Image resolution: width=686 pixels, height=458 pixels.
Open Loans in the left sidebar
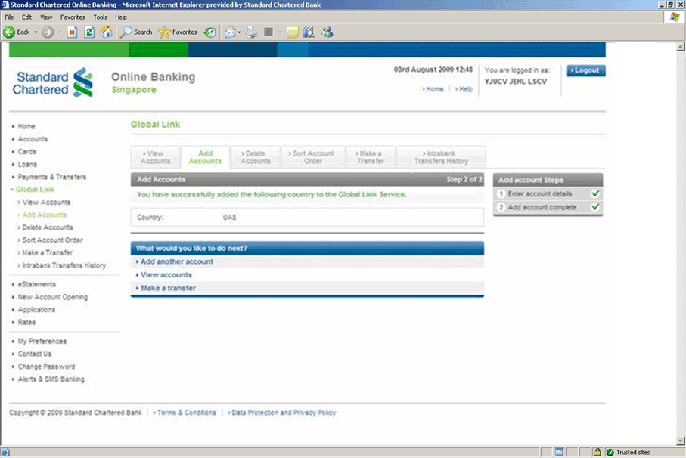click(27, 164)
